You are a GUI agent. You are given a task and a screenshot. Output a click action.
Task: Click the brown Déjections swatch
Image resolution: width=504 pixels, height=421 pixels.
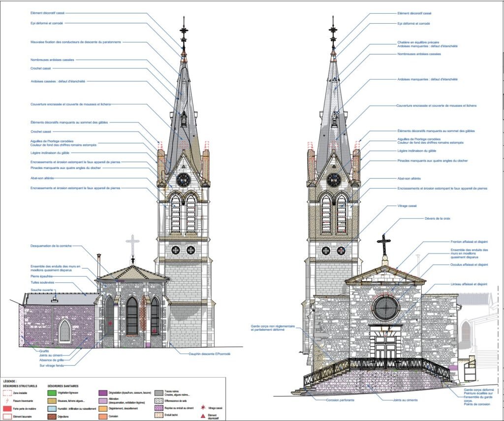pos(51,417)
